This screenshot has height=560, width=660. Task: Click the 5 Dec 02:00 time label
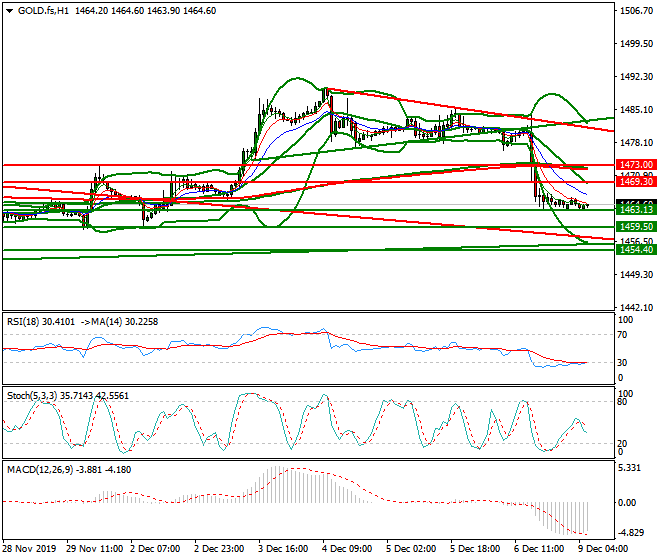411,549
